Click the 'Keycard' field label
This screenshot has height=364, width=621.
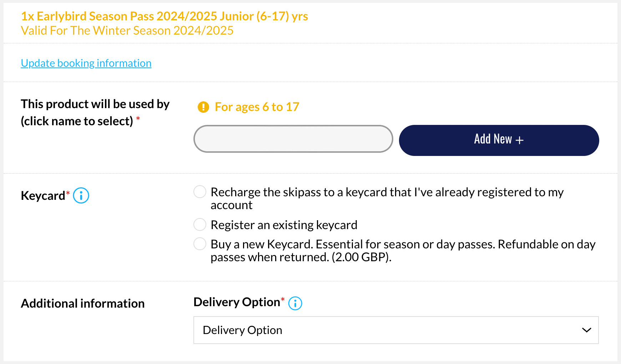43,196
